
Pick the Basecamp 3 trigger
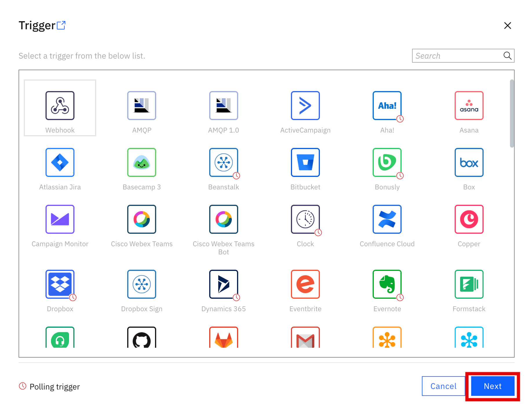[x=142, y=162]
